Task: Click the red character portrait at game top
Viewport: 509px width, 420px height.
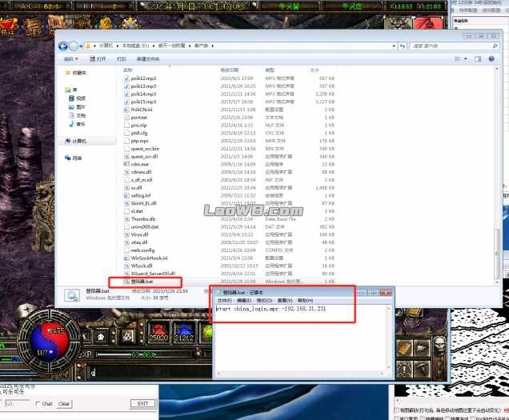Action: [428, 23]
